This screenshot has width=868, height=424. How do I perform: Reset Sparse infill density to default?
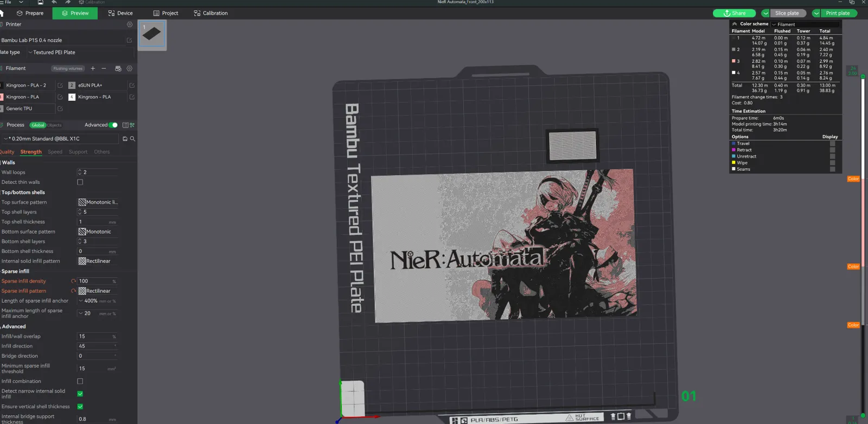(x=73, y=281)
